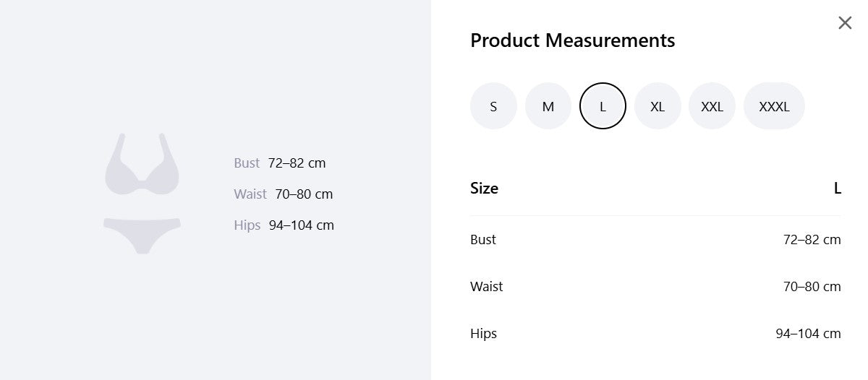The height and width of the screenshot is (380, 868).
Task: Click the Size header in table
Action: pos(484,189)
